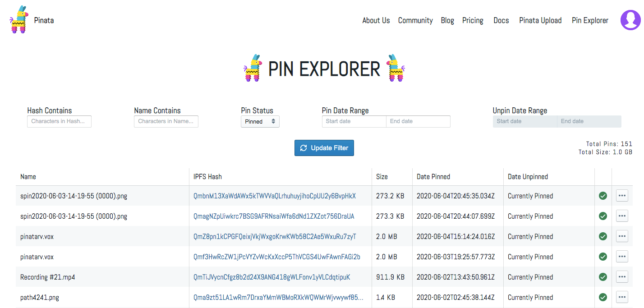Open more options for path4241.png row
The image size is (644, 308).
point(622,297)
